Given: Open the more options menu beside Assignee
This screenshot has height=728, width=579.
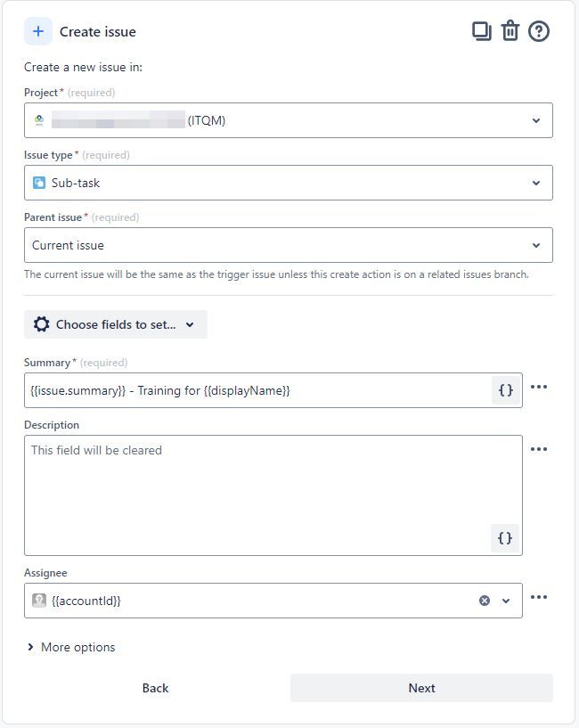Looking at the screenshot, I should pos(539,598).
